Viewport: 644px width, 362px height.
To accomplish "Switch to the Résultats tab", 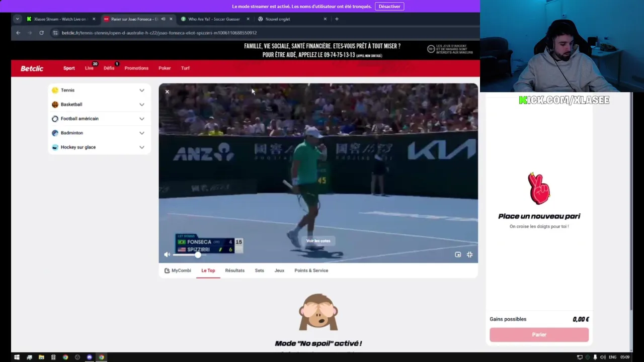I will point(234,270).
